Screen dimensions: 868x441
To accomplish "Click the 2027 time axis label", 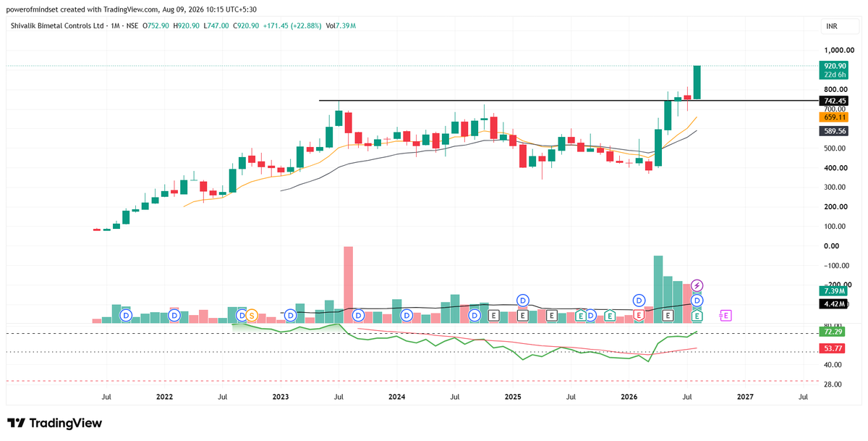I will (745, 397).
